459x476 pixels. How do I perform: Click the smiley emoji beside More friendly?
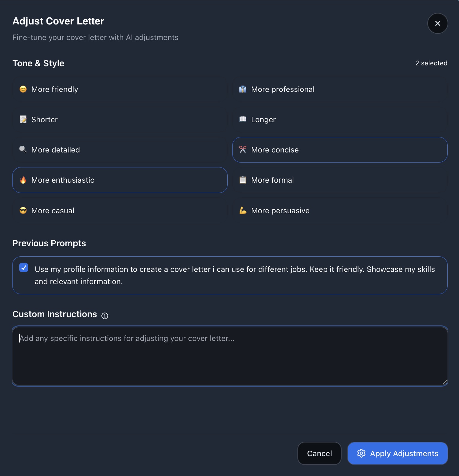23,89
